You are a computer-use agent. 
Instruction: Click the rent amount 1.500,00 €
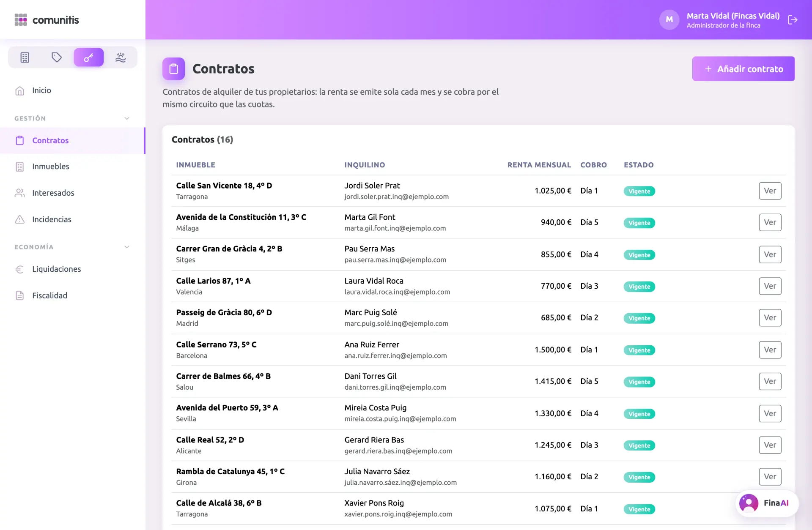(553, 350)
